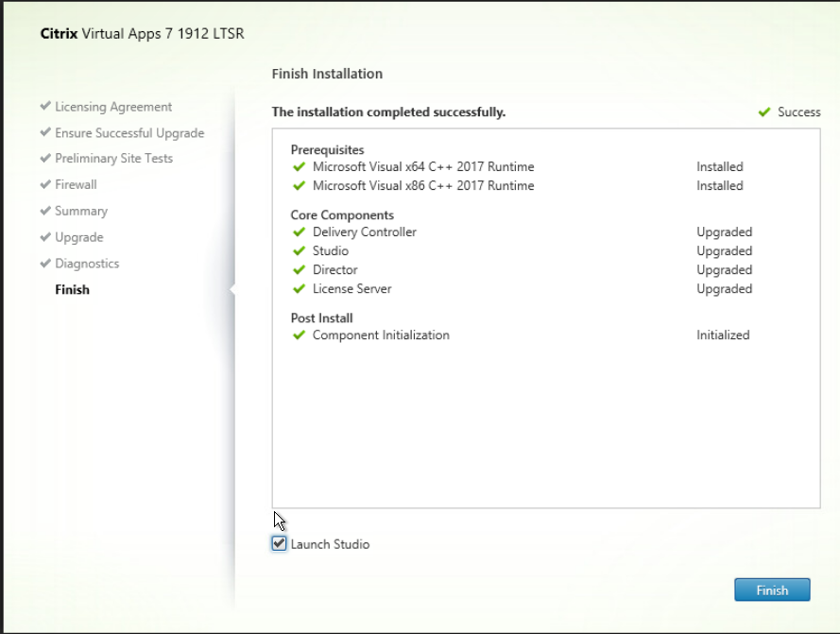Click the License Server row text
Image resolution: width=840 pixels, height=634 pixels.
pyautogui.click(x=351, y=289)
